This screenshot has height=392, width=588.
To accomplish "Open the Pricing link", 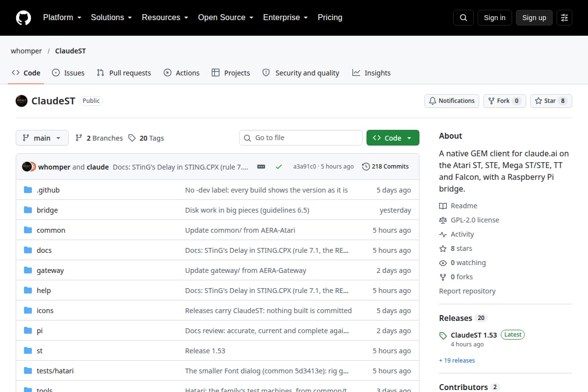I will tap(330, 18).
